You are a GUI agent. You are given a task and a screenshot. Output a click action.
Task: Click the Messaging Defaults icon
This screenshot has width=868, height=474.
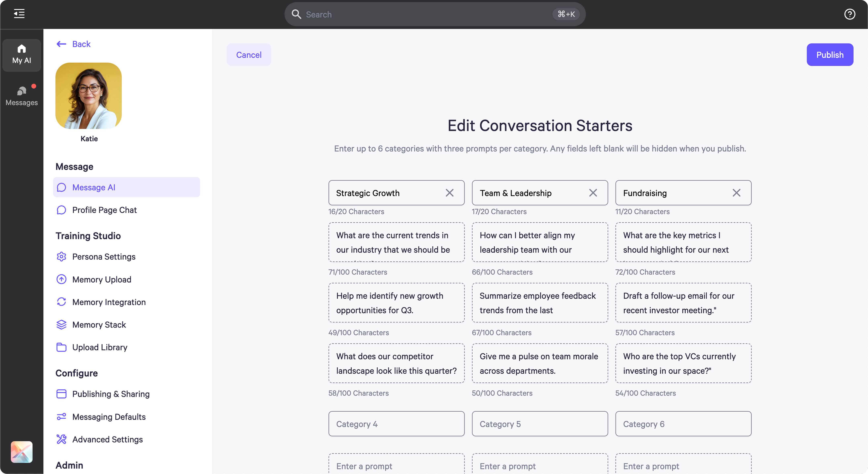(x=61, y=416)
